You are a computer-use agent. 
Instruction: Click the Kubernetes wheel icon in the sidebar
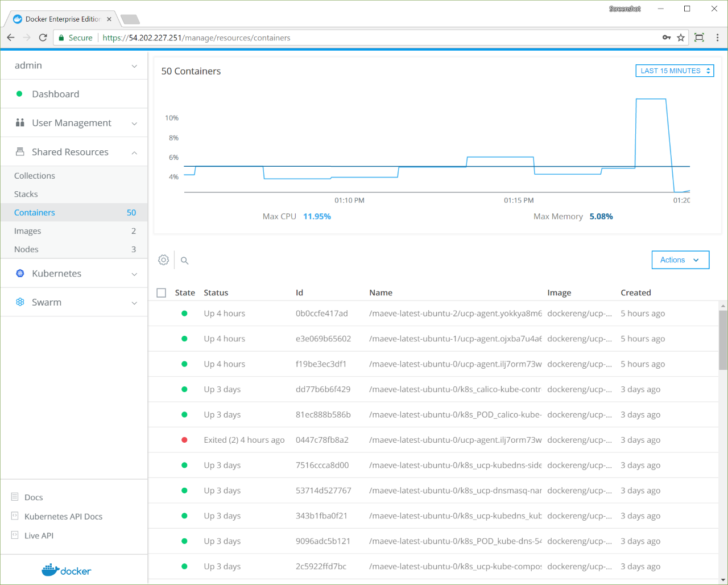(20, 274)
